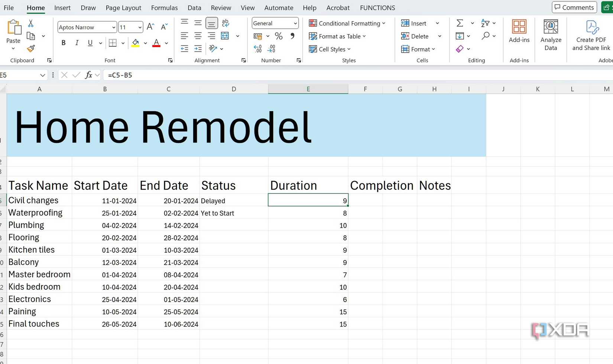Image resolution: width=613 pixels, height=364 pixels.
Task: Open the font name dropdown
Action: 113,27
